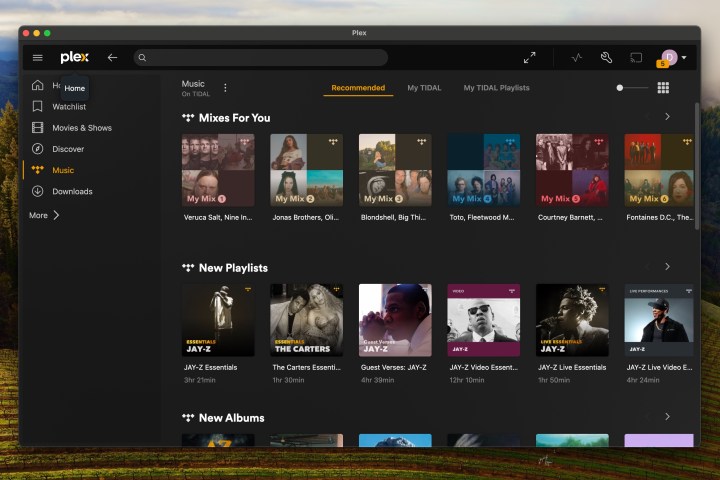Open Downloads in the sidebar
720x480 pixels.
pos(72,191)
